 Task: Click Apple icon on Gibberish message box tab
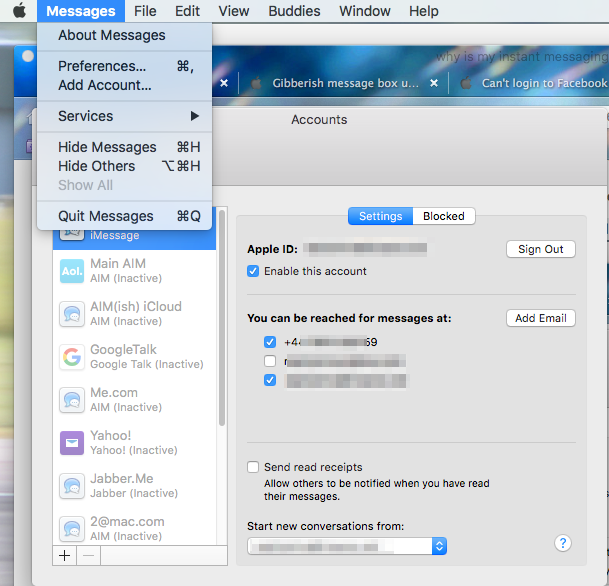point(256,83)
